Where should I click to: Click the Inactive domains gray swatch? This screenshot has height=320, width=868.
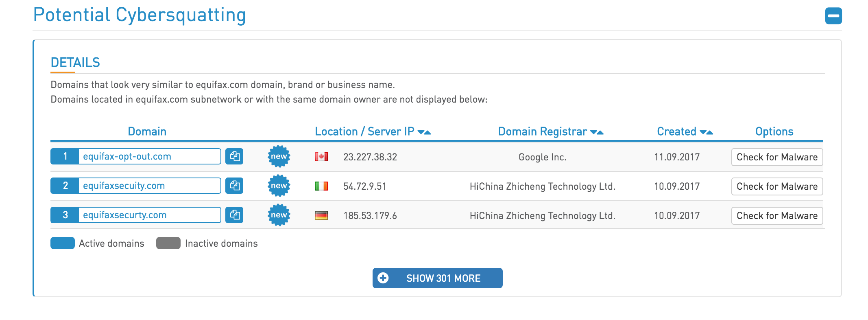tap(168, 243)
